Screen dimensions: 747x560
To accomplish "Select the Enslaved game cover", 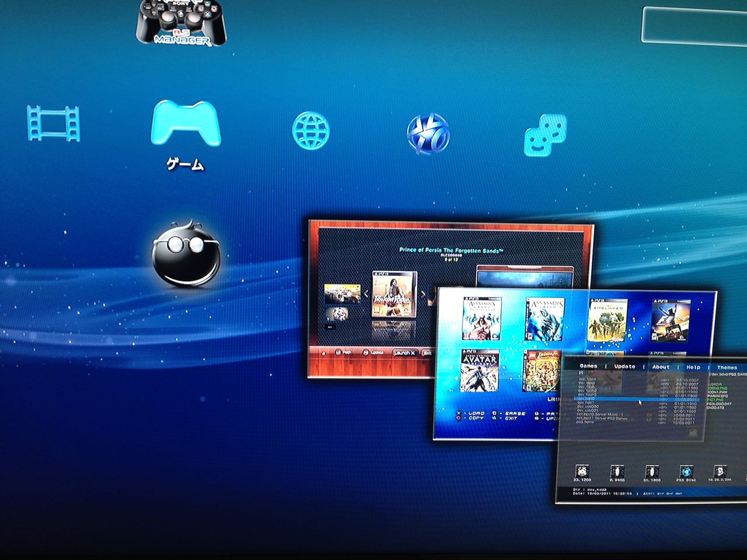I will [608, 320].
